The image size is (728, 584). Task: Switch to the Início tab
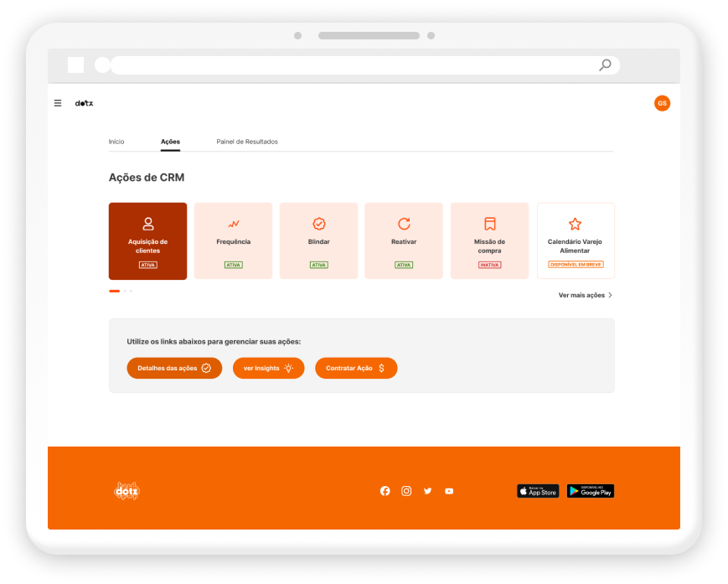click(116, 142)
